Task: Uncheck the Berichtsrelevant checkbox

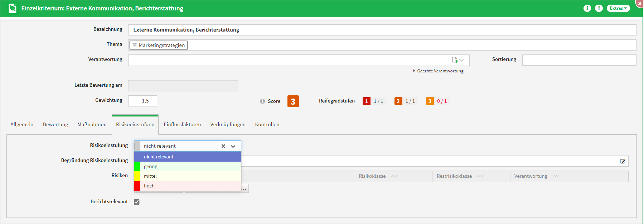Action: pyautogui.click(x=137, y=202)
